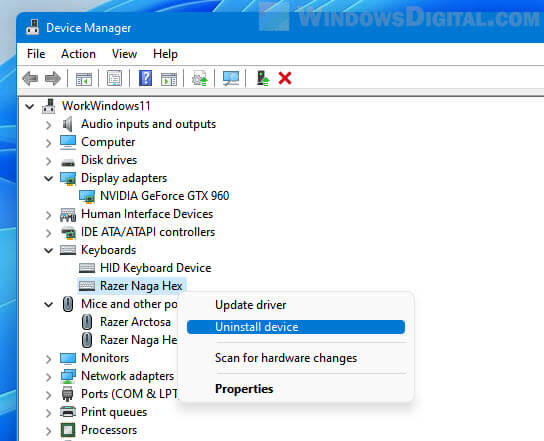Expand the Ports (COM & LPT) category
Screen dimensions: 544x441
pos(49,395)
